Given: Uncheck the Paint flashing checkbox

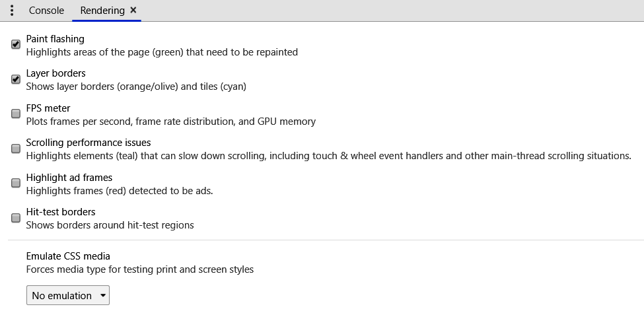Looking at the screenshot, I should coord(16,44).
